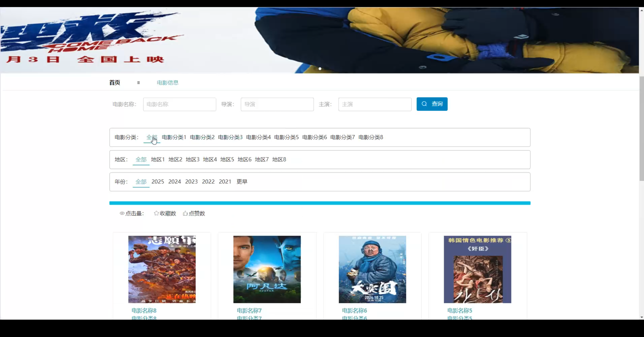Click inside the 电影名称 input field
Viewport: 644px width, 337px height.
pos(179,104)
